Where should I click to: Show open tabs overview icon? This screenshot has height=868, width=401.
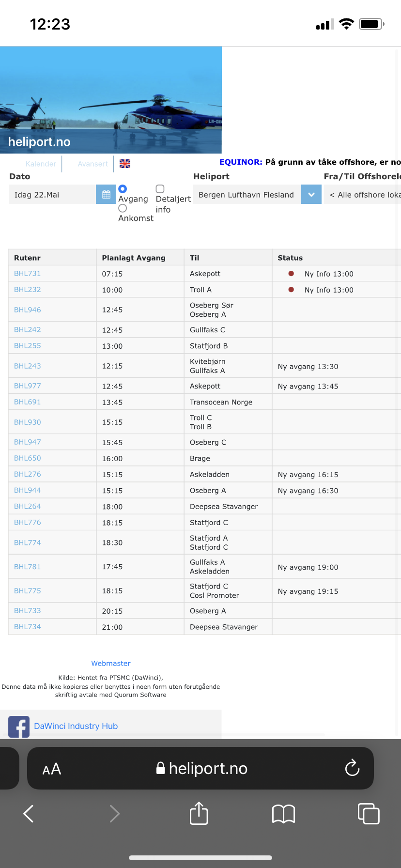(369, 813)
